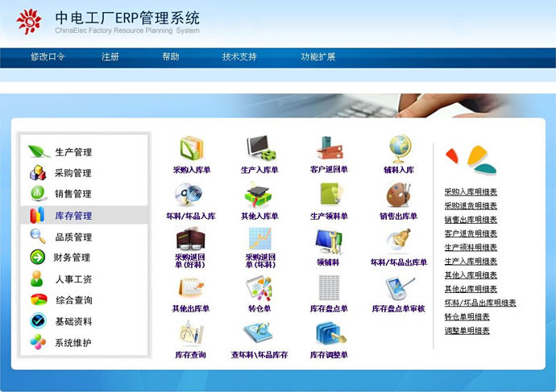Screen dimensions: 556x392
Task: Open the 生产领料明细表 link
Action: coord(471,247)
